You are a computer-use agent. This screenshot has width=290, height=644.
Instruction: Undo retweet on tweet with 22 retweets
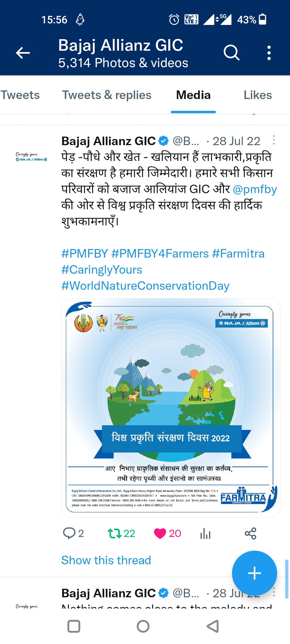pos(115,533)
